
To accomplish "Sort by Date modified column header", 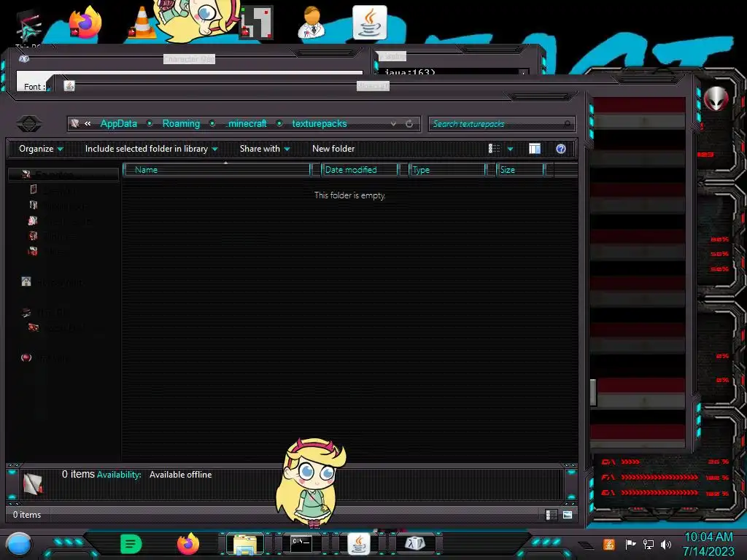I will point(360,169).
